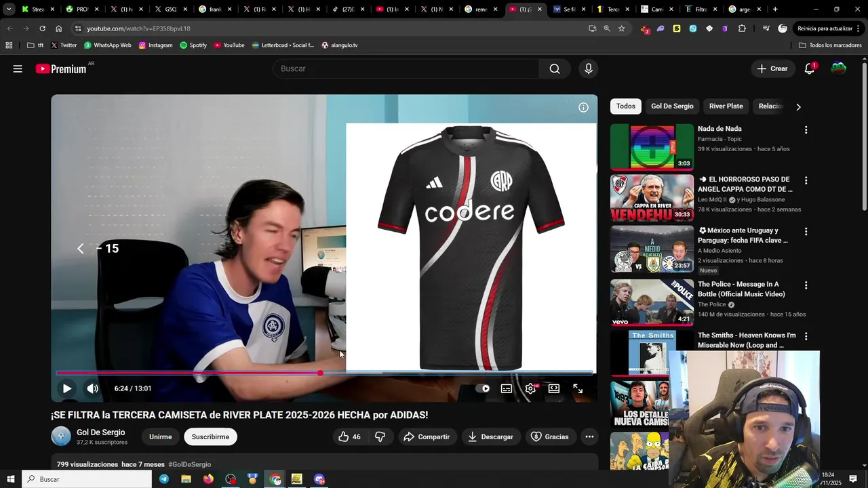Select the River Plate chip
Viewport: 868px width, 488px height.
tap(726, 106)
